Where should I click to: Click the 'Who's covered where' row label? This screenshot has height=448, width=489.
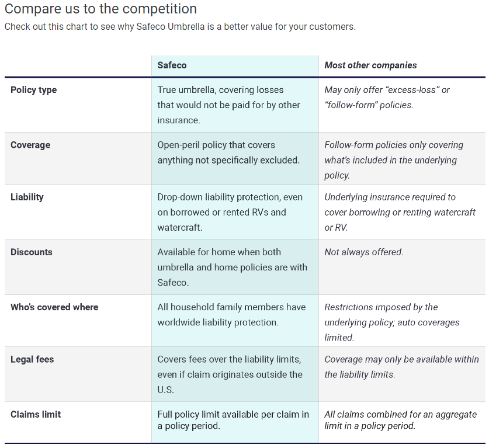point(54,307)
